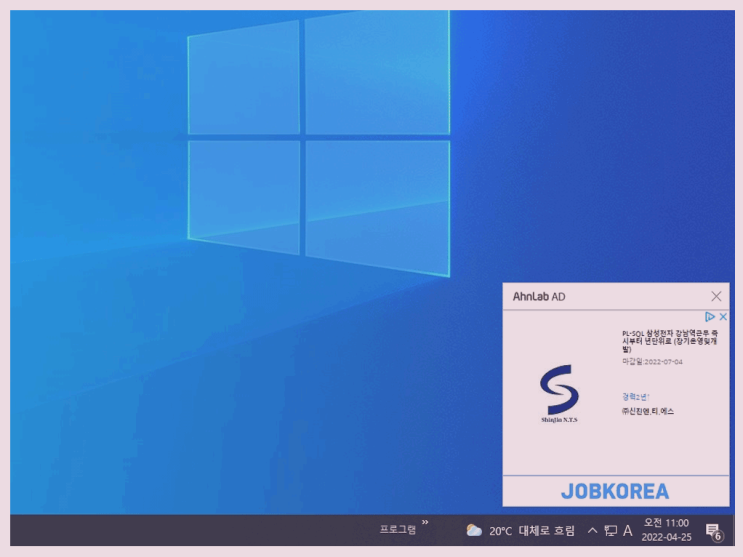Dismiss the ad with the small blue X
Viewport: 743px width, 557px height.
click(723, 317)
